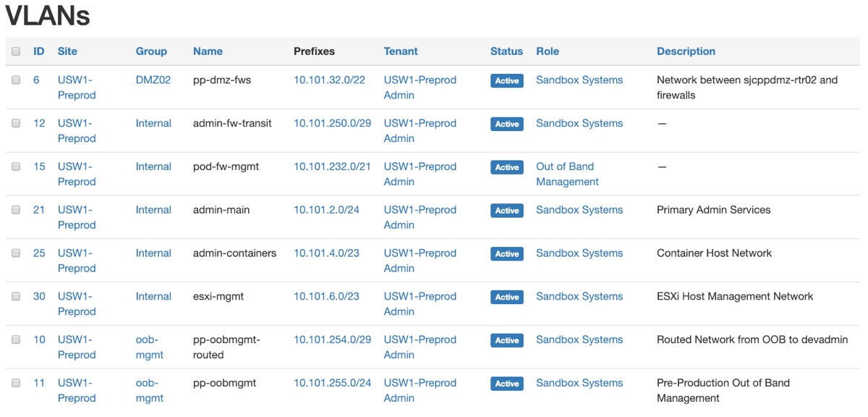Screen dimensions: 868x417
Task: Open prefix 10.101.32.0/22
Action: [329, 80]
